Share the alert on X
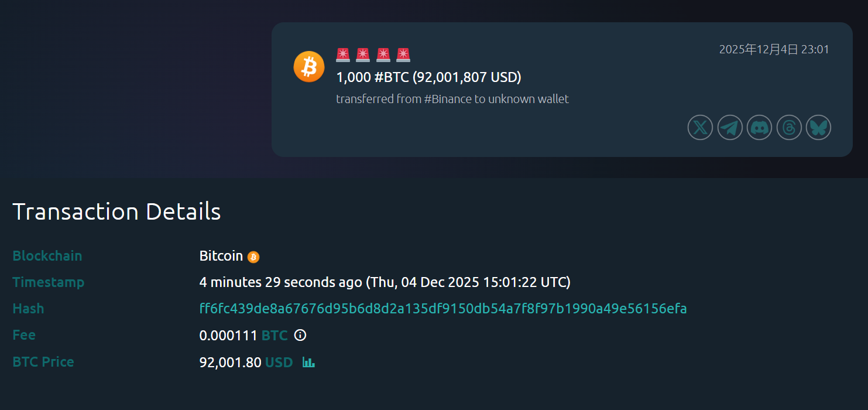The width and height of the screenshot is (868, 410). pyautogui.click(x=700, y=127)
